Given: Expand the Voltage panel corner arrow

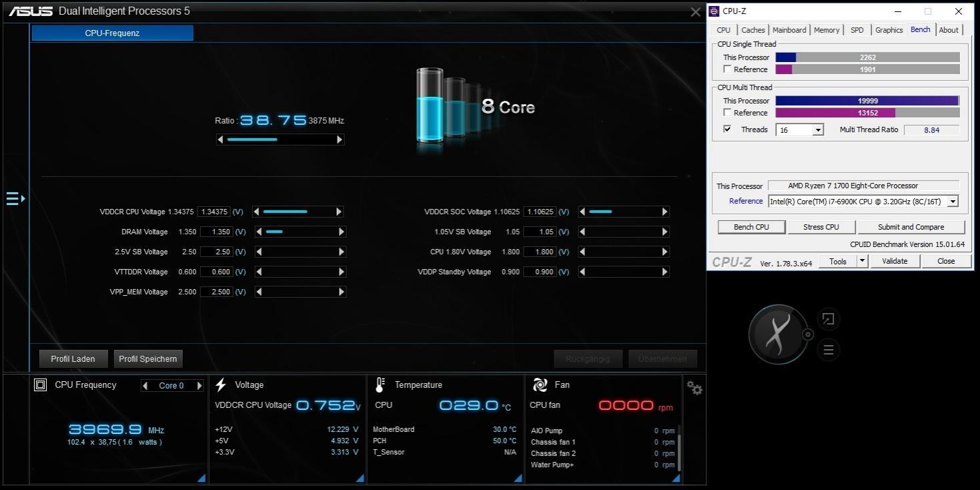Looking at the screenshot, I should (360, 477).
